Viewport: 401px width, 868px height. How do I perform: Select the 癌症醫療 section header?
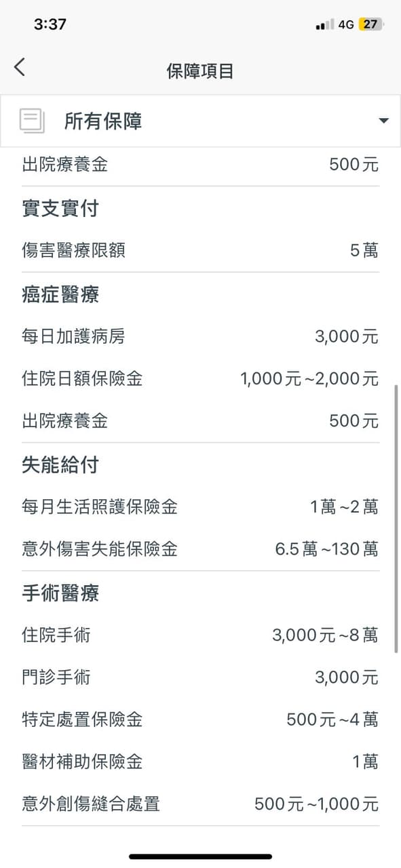click(x=61, y=294)
